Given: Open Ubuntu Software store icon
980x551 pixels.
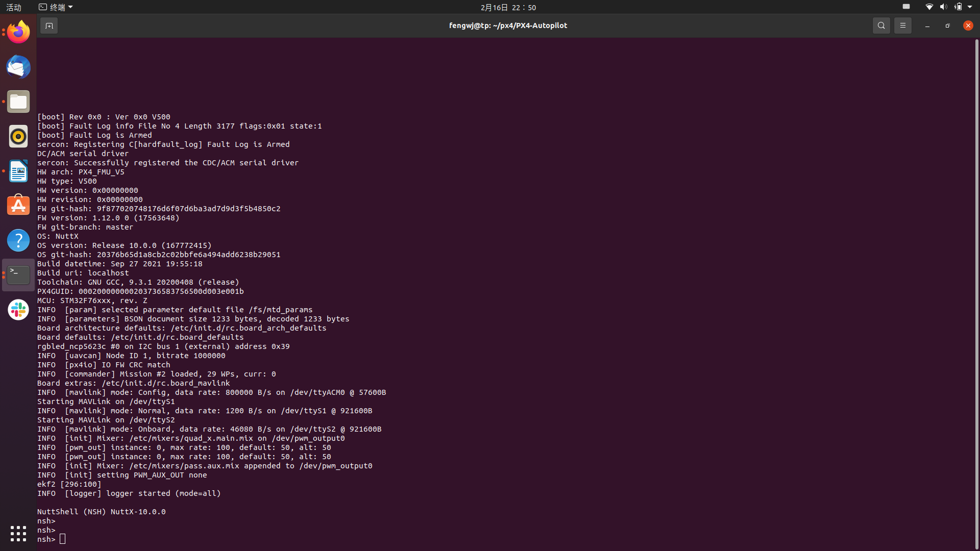Looking at the screenshot, I should pyautogui.click(x=18, y=206).
